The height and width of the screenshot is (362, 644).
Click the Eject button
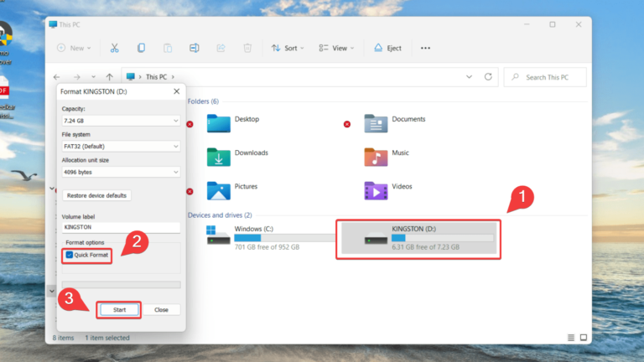(x=387, y=48)
